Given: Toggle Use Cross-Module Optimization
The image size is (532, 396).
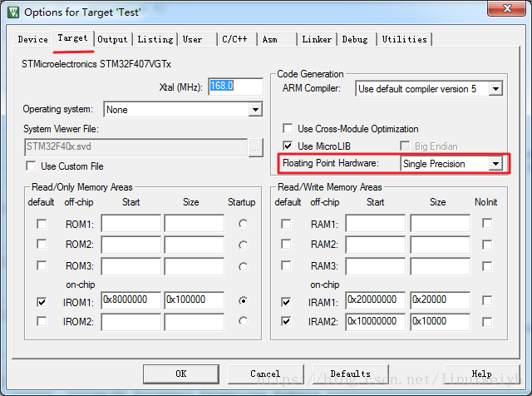Looking at the screenshot, I should (288, 128).
